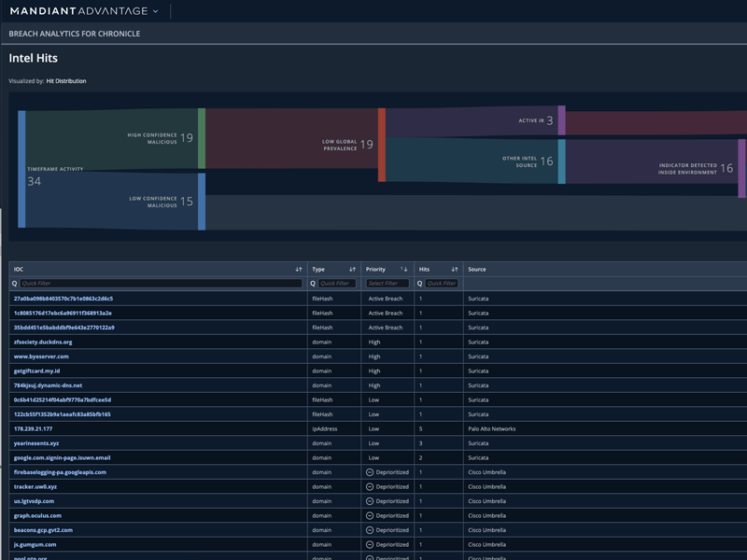The width and height of the screenshot is (747, 560).
Task: Open the 784kjsuj.dynamic-dns.net link
Action: click(x=48, y=385)
